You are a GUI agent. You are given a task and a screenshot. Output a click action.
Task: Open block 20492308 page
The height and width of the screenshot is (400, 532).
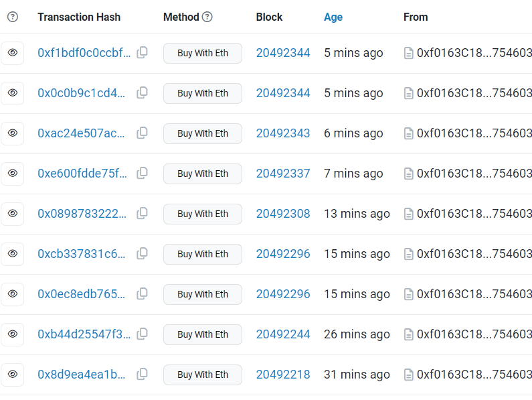(x=283, y=214)
